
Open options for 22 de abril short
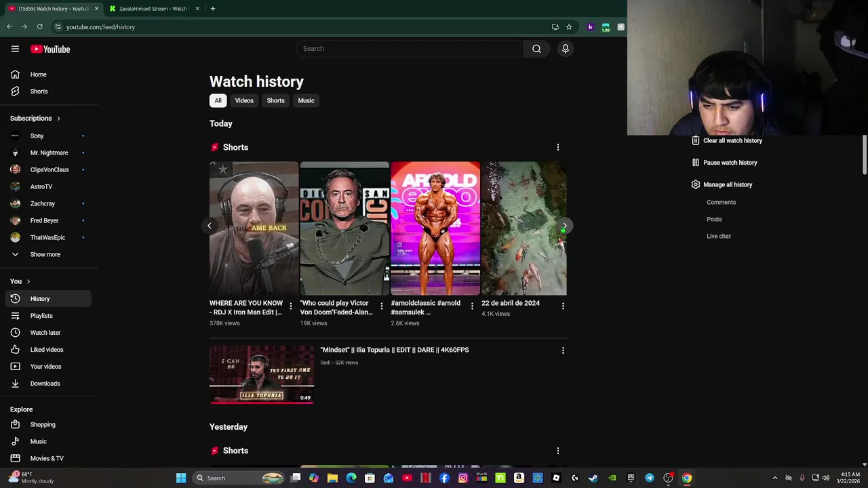(563, 306)
